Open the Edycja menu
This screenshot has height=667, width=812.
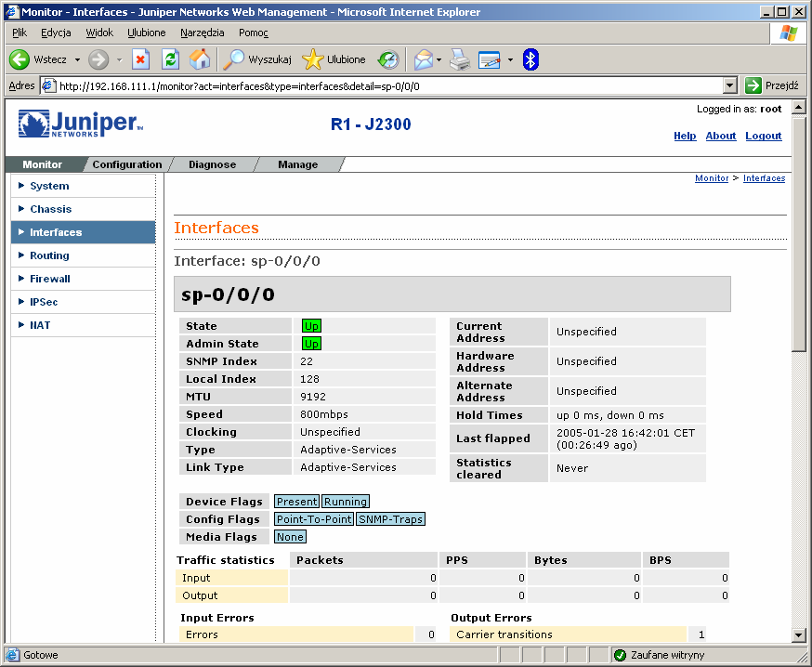pyautogui.click(x=56, y=33)
